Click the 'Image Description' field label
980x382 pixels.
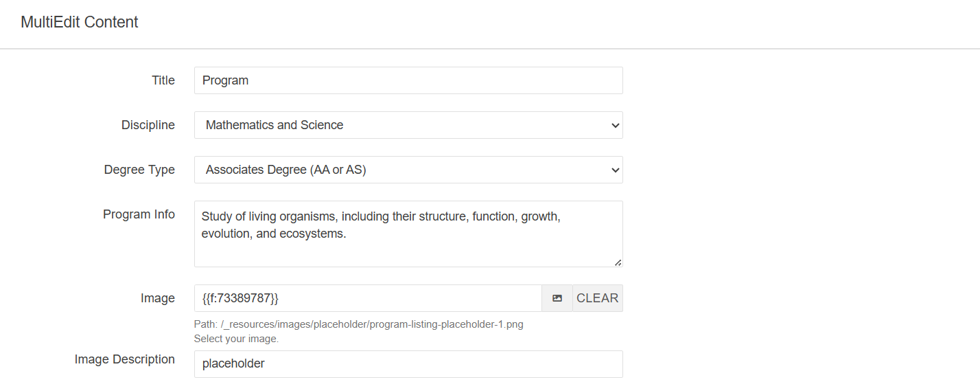(124, 359)
